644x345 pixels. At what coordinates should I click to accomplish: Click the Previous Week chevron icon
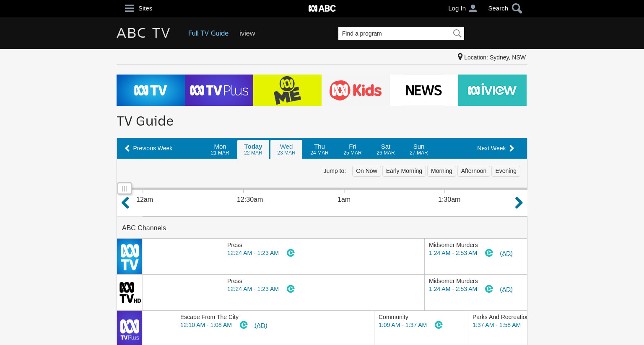point(127,148)
